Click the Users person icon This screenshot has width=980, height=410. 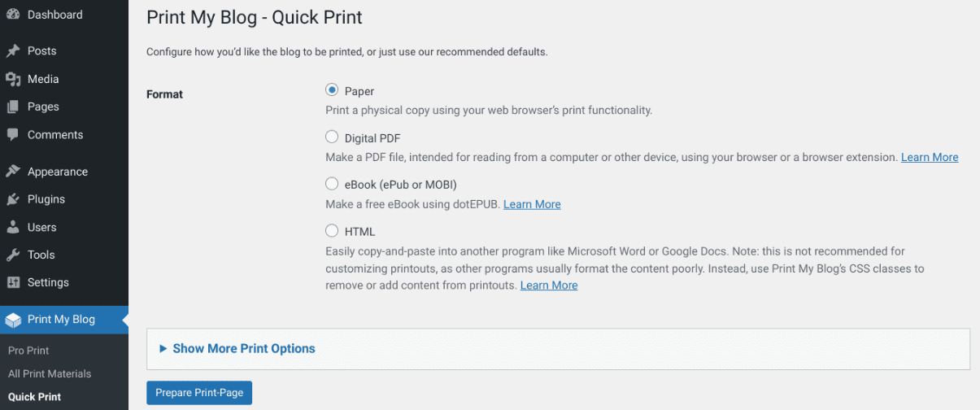coord(13,227)
